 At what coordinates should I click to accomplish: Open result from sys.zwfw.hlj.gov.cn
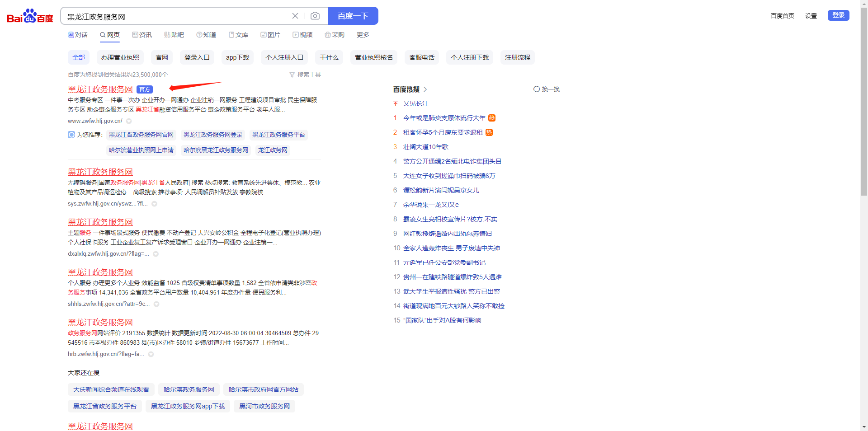click(100, 172)
